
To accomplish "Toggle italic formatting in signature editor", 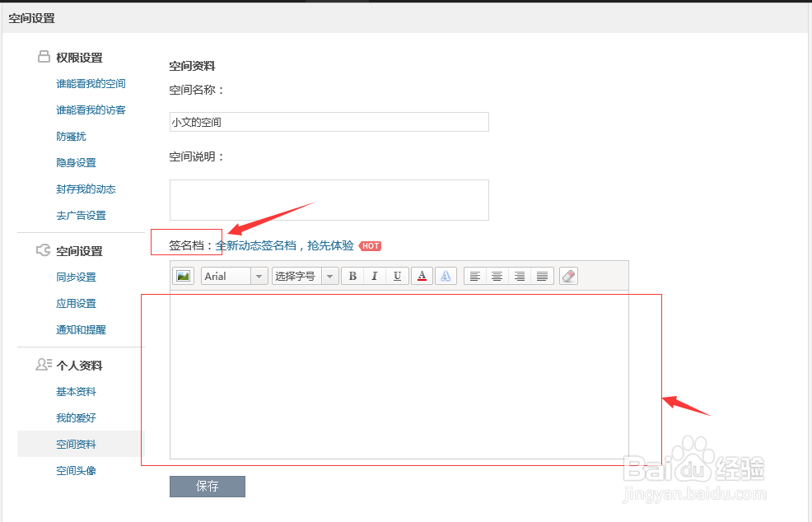I will (375, 276).
